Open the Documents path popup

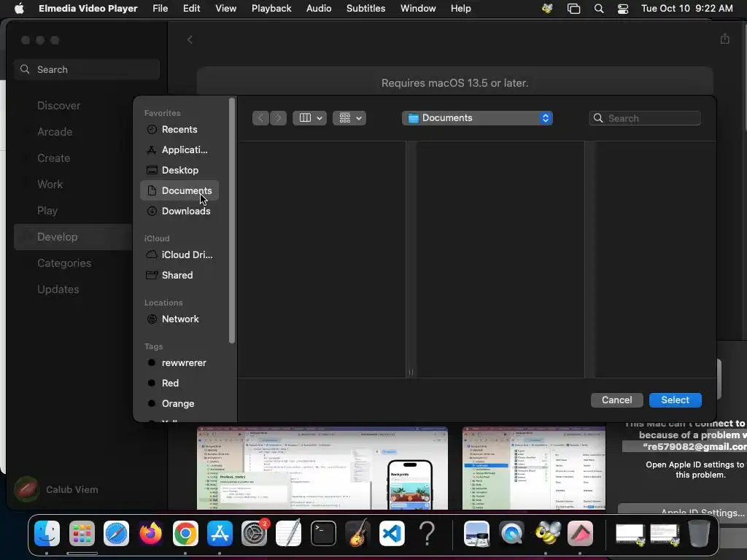click(477, 118)
